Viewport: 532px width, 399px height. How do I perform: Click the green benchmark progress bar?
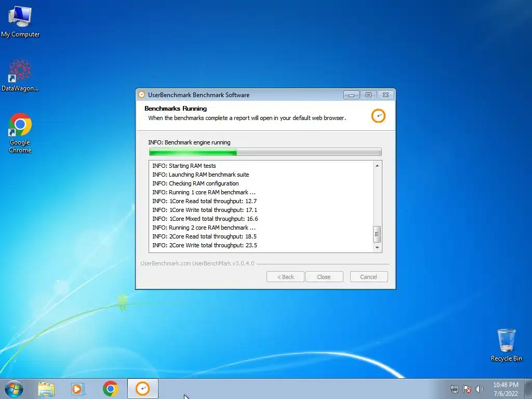pos(265,152)
